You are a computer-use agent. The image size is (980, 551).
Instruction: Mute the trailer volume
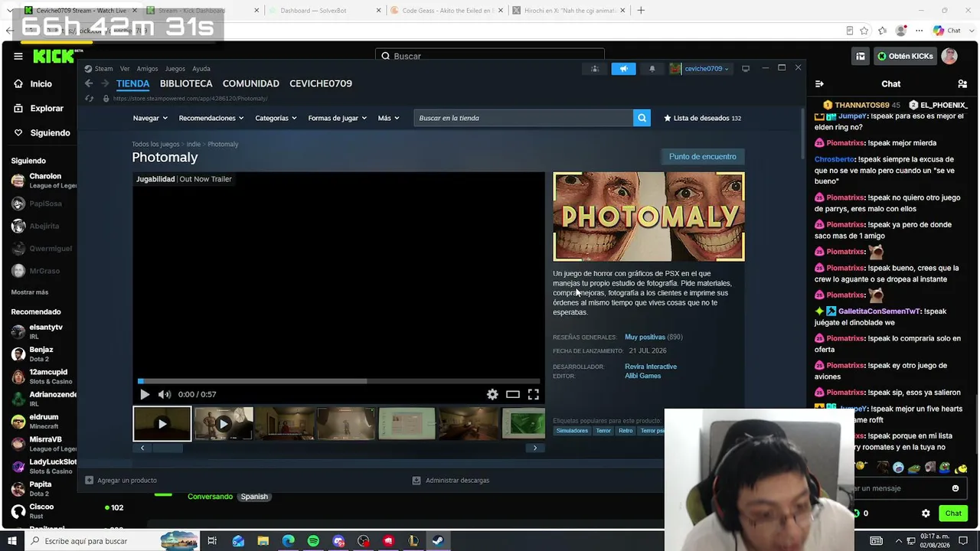[x=165, y=394]
